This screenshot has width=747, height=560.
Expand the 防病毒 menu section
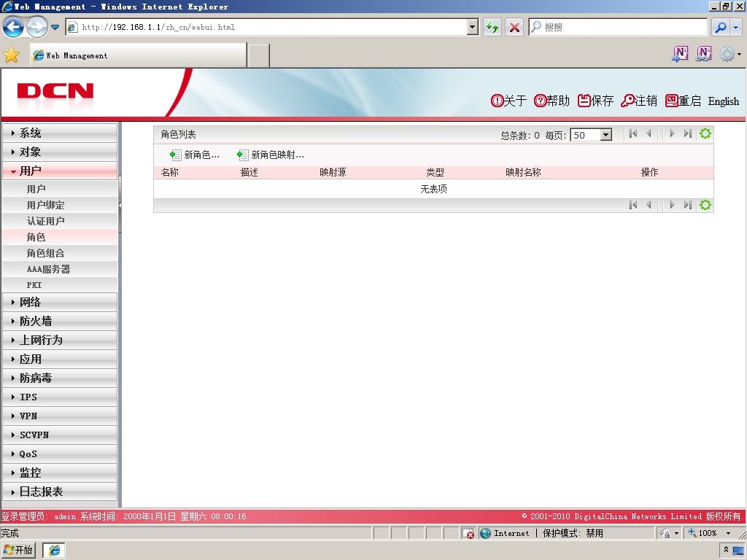click(x=60, y=378)
